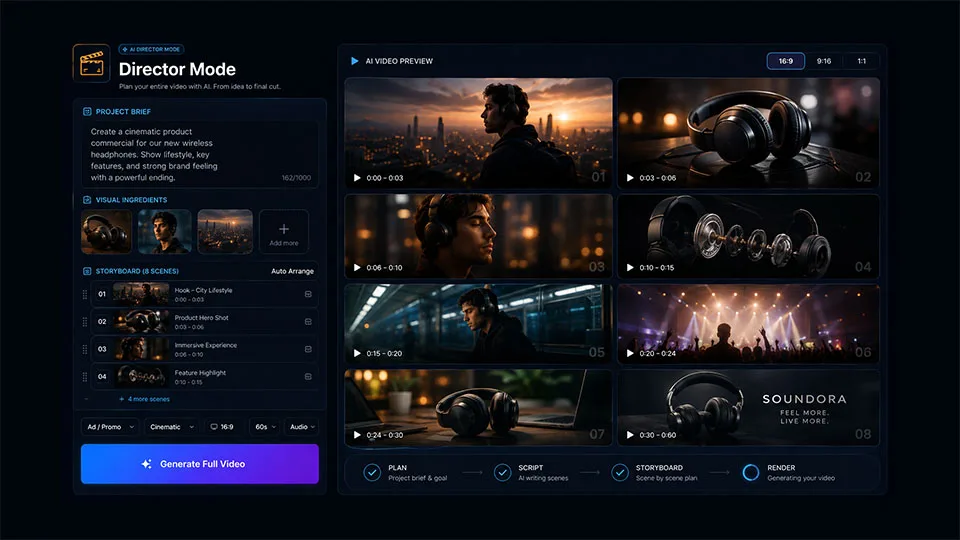The height and width of the screenshot is (540, 960).
Task: Open options icon for Feature Highlight
Action: point(308,377)
